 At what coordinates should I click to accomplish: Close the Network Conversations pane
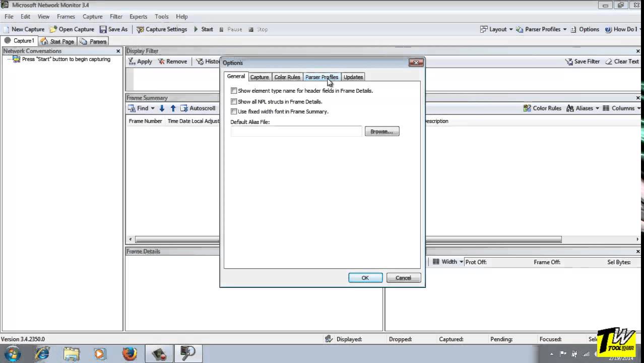pyautogui.click(x=118, y=51)
